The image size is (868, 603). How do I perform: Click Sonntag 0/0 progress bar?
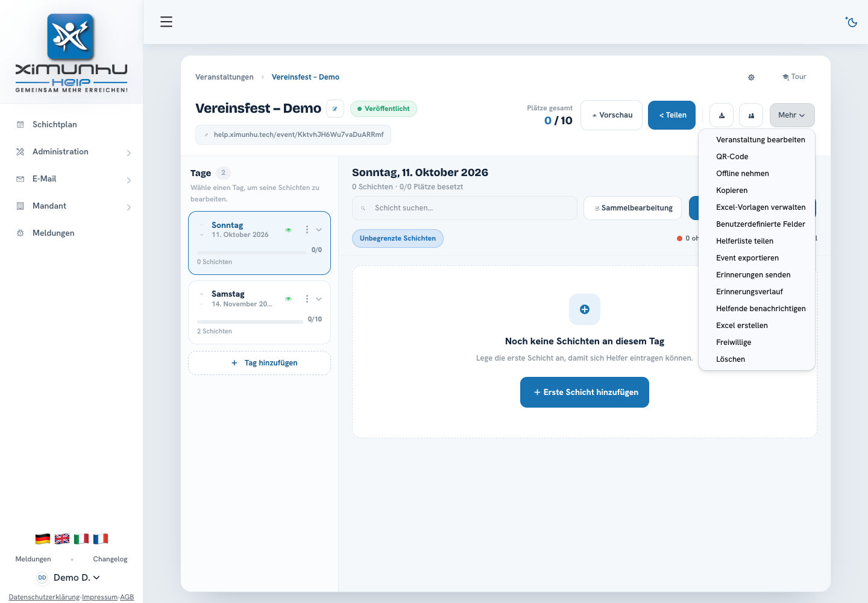[x=252, y=253]
